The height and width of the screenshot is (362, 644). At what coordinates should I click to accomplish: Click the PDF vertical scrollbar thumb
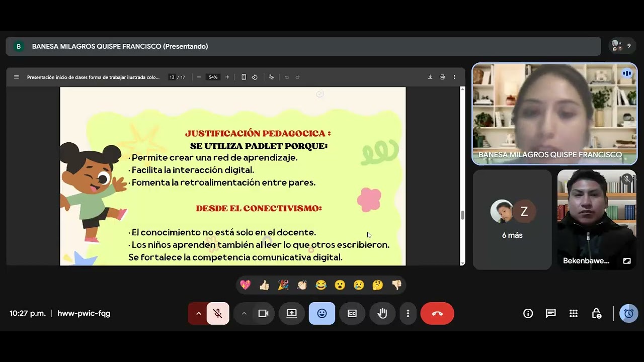pyautogui.click(x=462, y=215)
